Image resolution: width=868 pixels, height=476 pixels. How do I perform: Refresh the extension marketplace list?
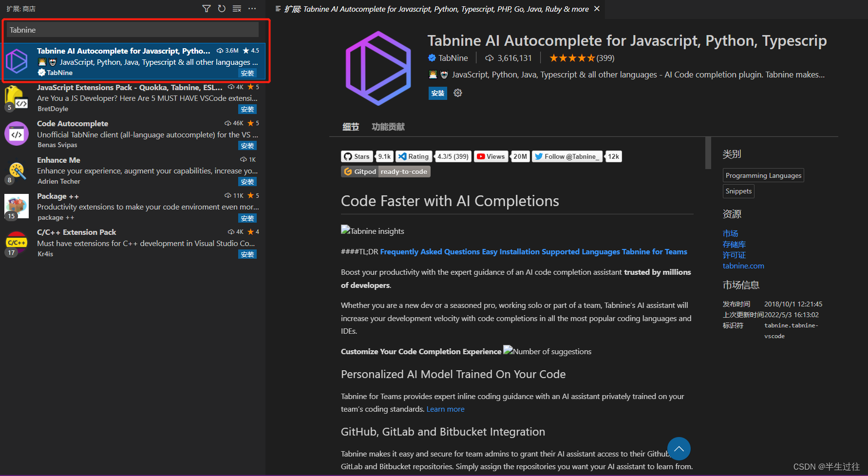[222, 9]
